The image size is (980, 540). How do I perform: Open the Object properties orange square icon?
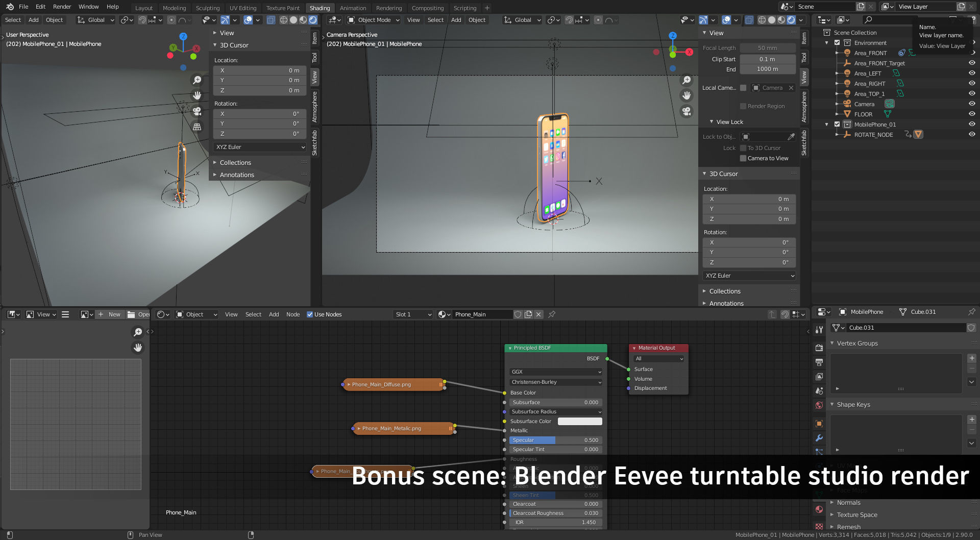[819, 423]
